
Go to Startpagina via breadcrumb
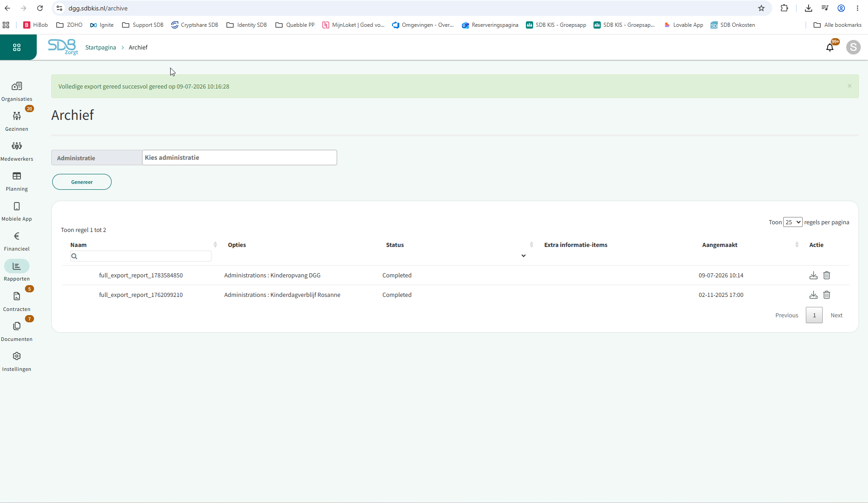coord(101,47)
